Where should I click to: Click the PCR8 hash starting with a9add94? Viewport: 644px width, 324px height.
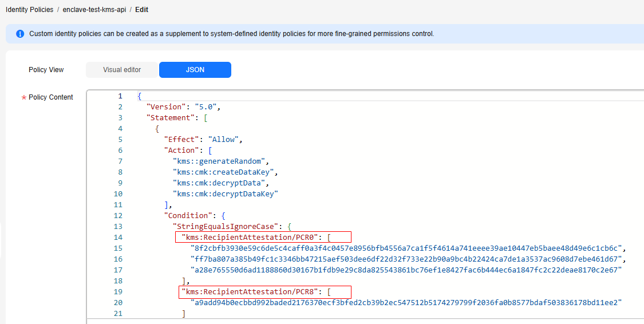click(x=405, y=303)
